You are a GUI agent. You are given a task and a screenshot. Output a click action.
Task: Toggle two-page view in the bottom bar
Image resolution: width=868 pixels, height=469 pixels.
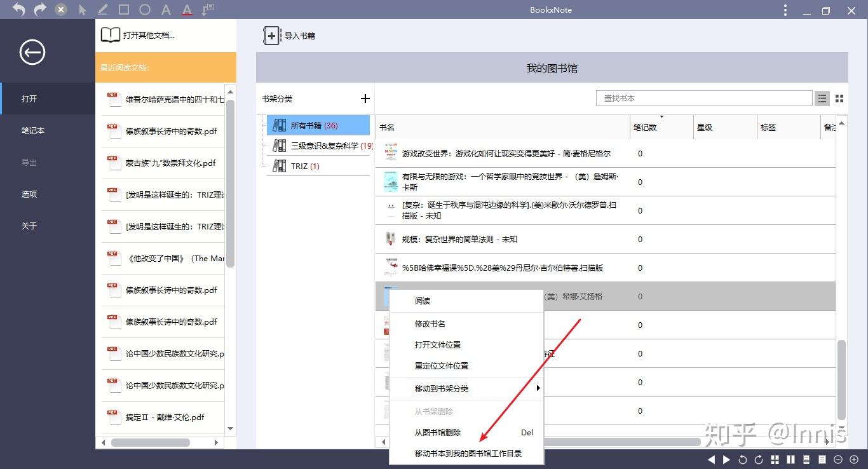coord(791,459)
